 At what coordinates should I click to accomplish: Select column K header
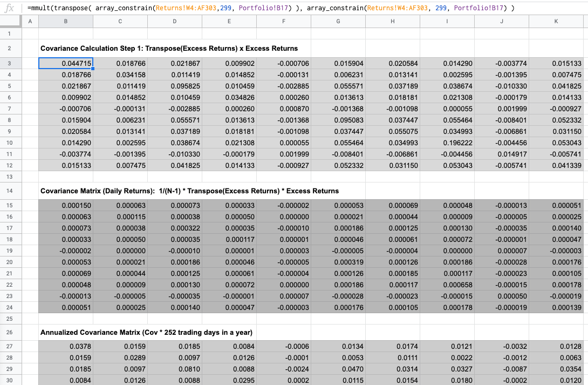pos(556,22)
